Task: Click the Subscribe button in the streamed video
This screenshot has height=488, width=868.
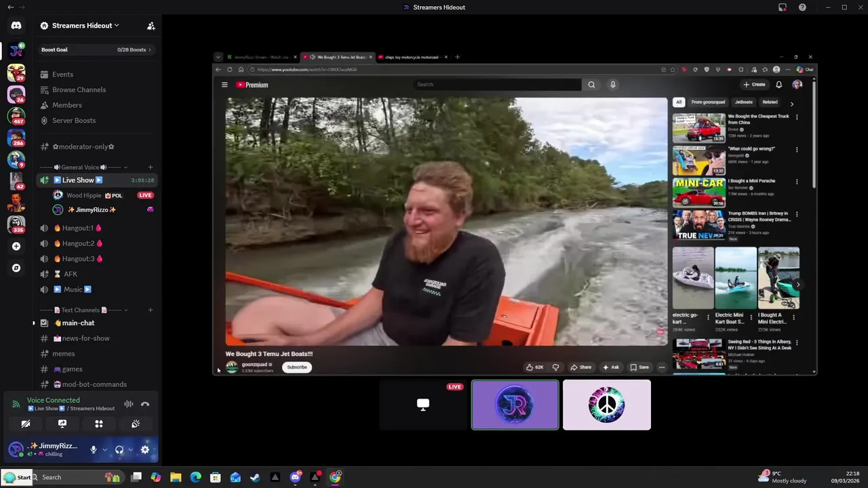Action: pos(296,367)
